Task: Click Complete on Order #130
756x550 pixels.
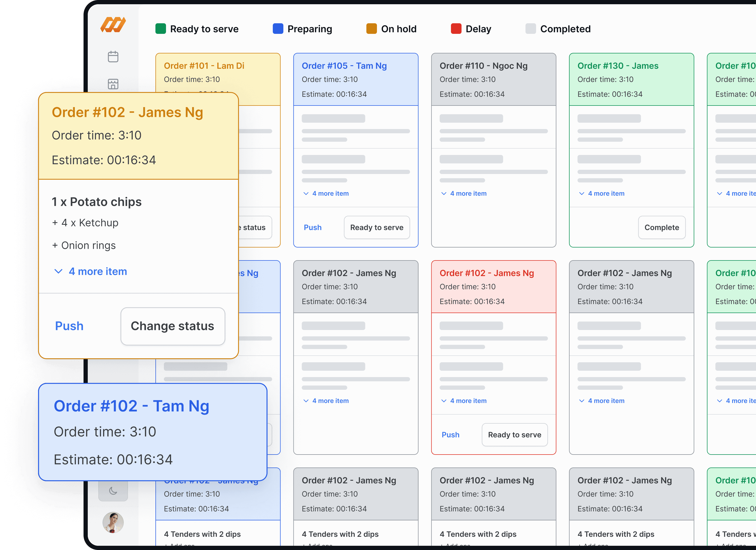Action: (662, 227)
